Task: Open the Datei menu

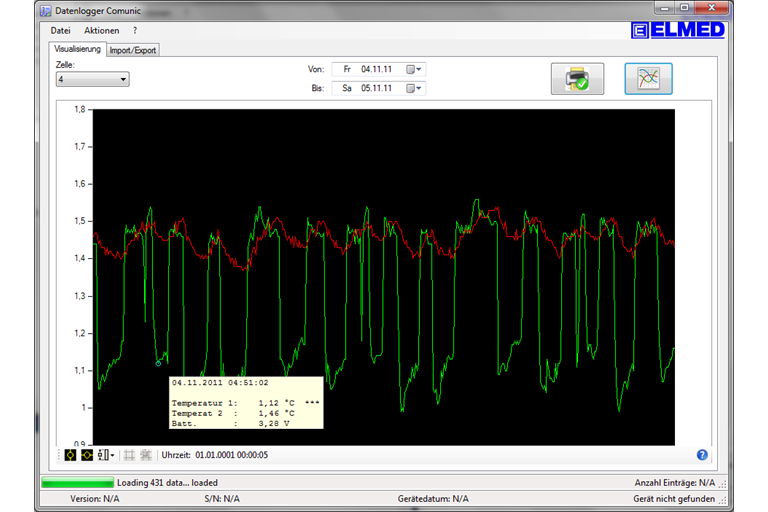Action: pos(61,31)
